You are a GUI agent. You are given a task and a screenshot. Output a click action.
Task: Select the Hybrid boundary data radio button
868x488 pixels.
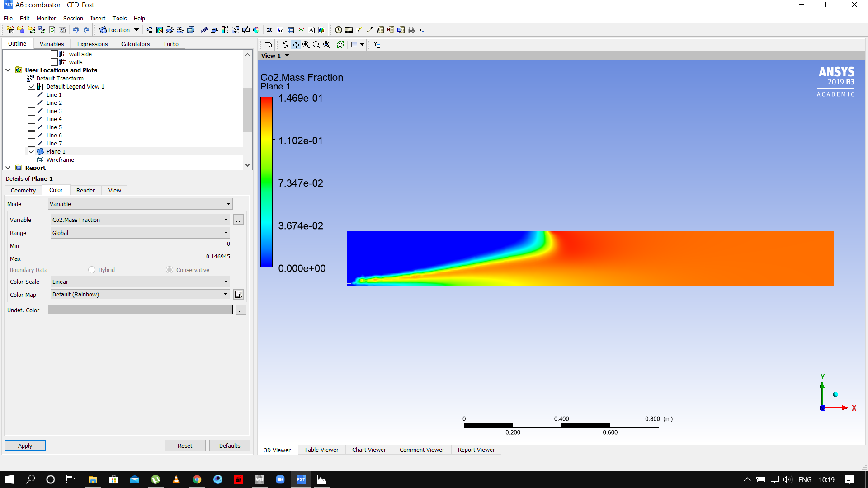[92, 270]
